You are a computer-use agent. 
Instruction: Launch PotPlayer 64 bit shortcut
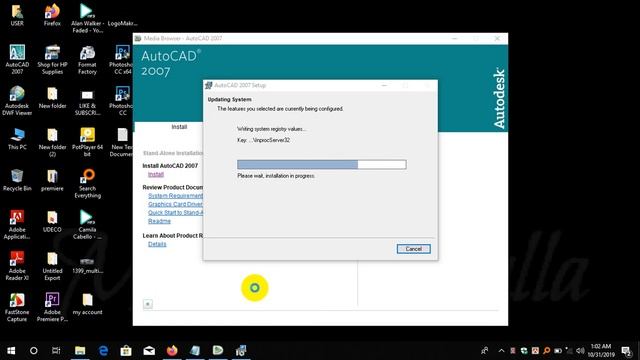point(87,142)
